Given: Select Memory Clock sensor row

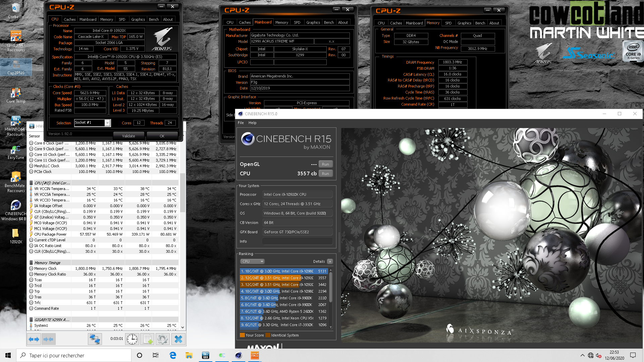Looking at the screenshot, I should coord(103,268).
